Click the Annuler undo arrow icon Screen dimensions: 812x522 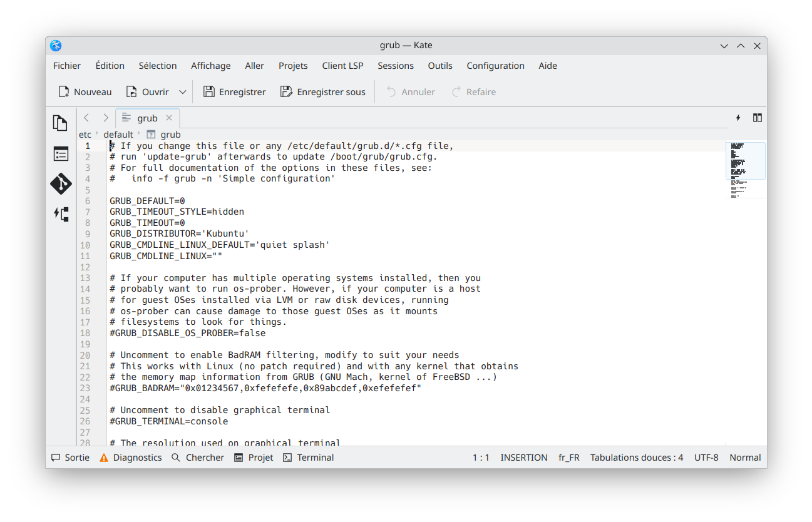click(x=391, y=92)
